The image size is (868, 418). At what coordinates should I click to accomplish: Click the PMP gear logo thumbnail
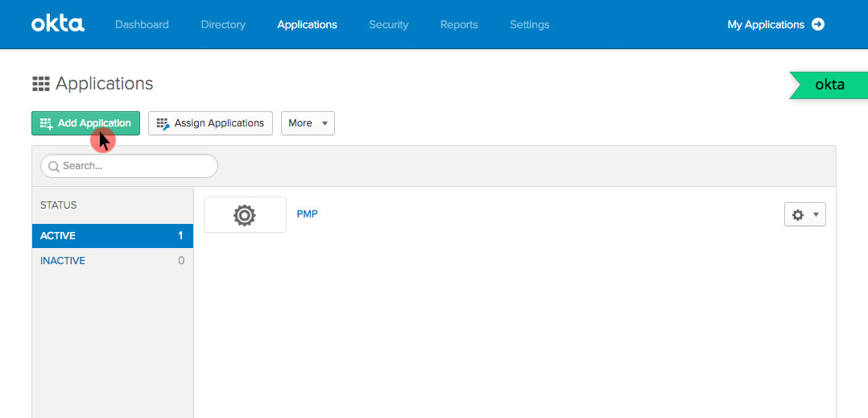point(245,215)
